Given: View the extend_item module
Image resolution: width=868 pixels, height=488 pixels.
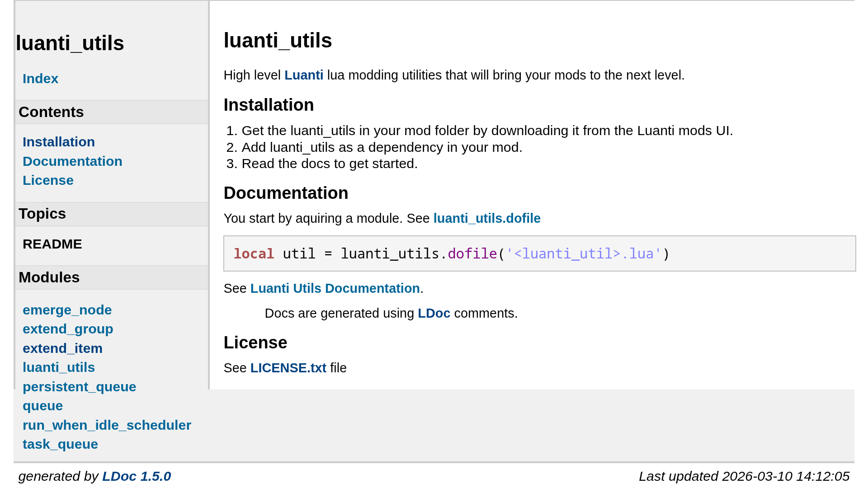Looking at the screenshot, I should [62, 348].
